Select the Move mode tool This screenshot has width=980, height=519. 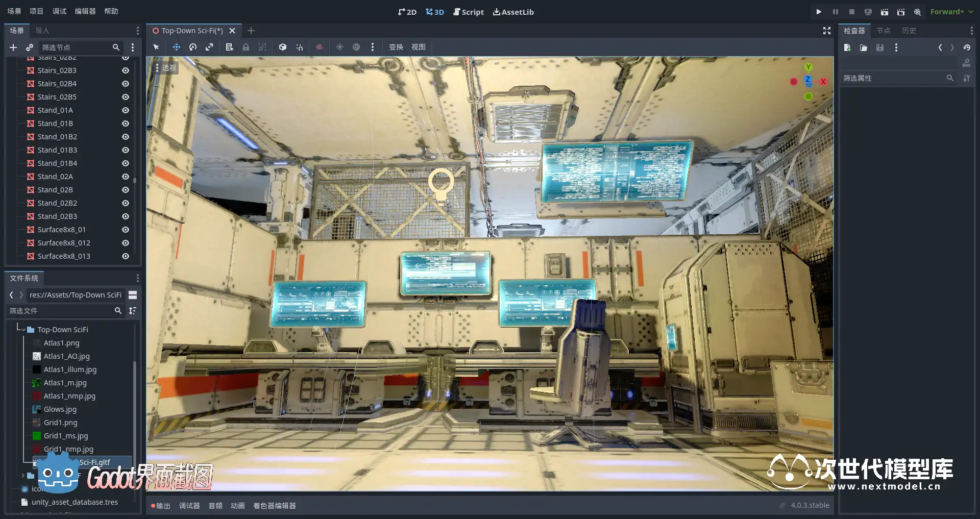176,47
